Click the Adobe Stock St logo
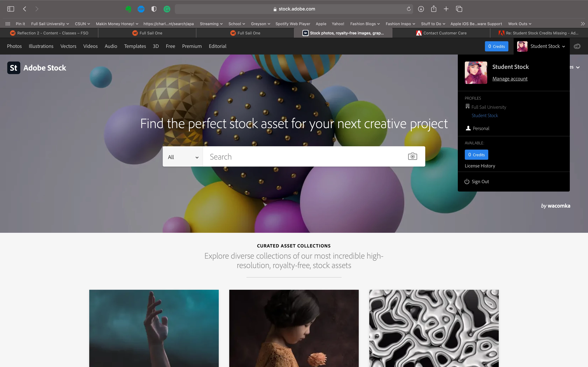This screenshot has width=588, height=367. [x=14, y=68]
